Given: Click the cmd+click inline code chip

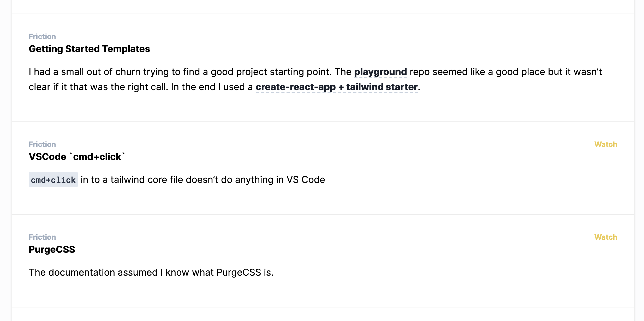Looking at the screenshot, I should coord(53,180).
